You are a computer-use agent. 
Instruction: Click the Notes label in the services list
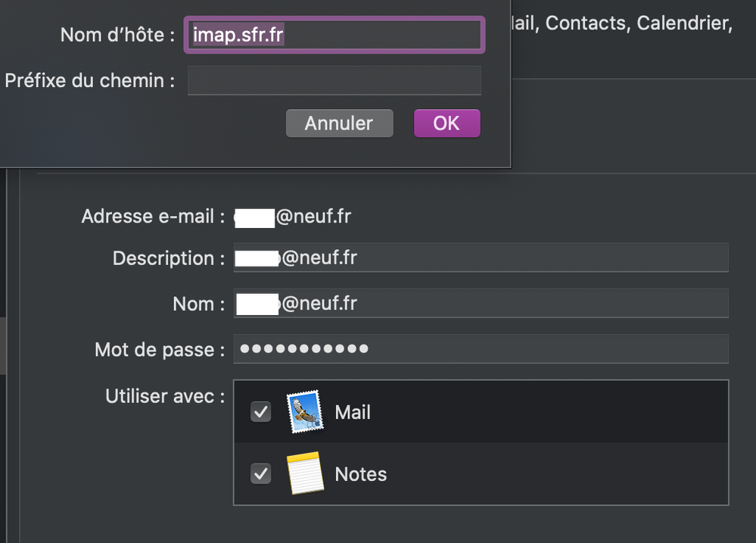click(x=360, y=474)
